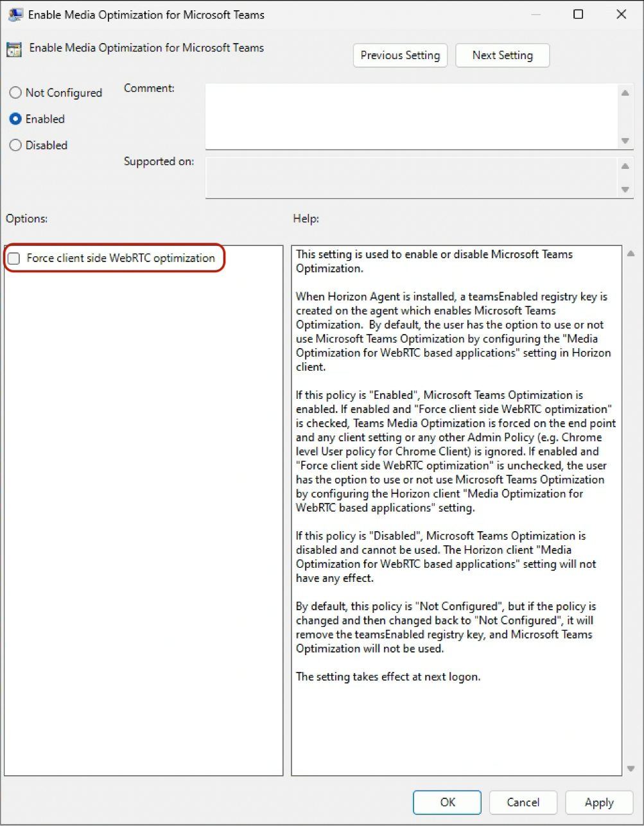Select the Enabled radio button

(x=15, y=119)
